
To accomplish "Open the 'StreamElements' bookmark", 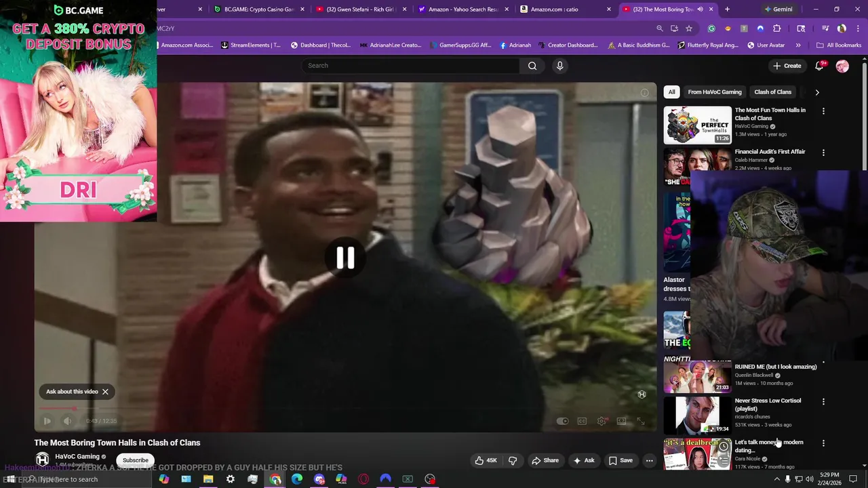I will (x=251, y=45).
